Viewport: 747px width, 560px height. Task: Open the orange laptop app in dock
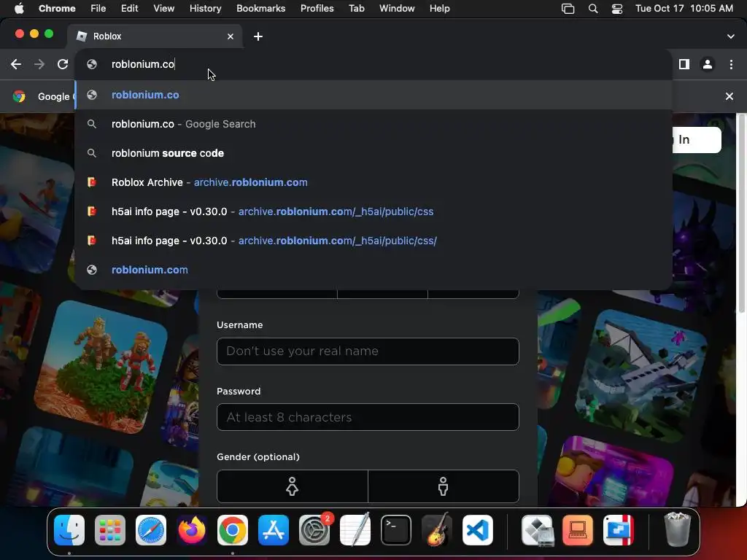578,530
